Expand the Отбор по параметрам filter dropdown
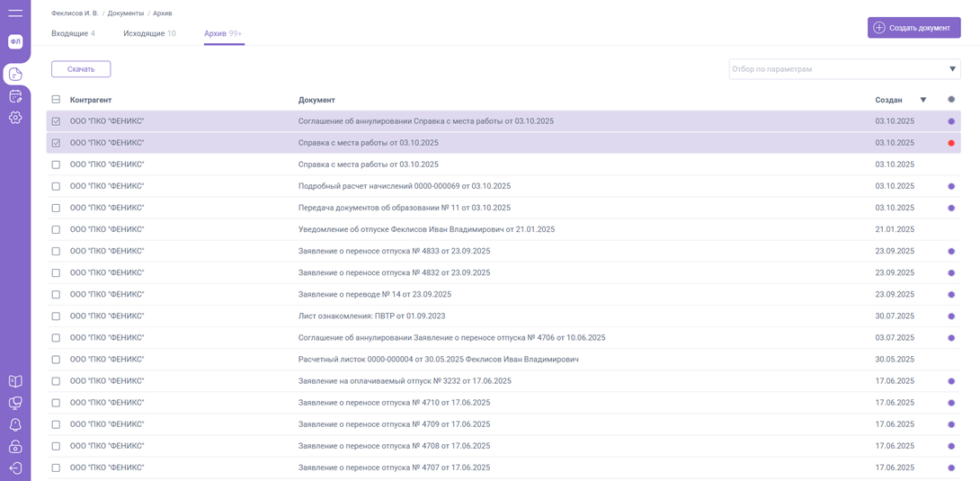 [953, 69]
